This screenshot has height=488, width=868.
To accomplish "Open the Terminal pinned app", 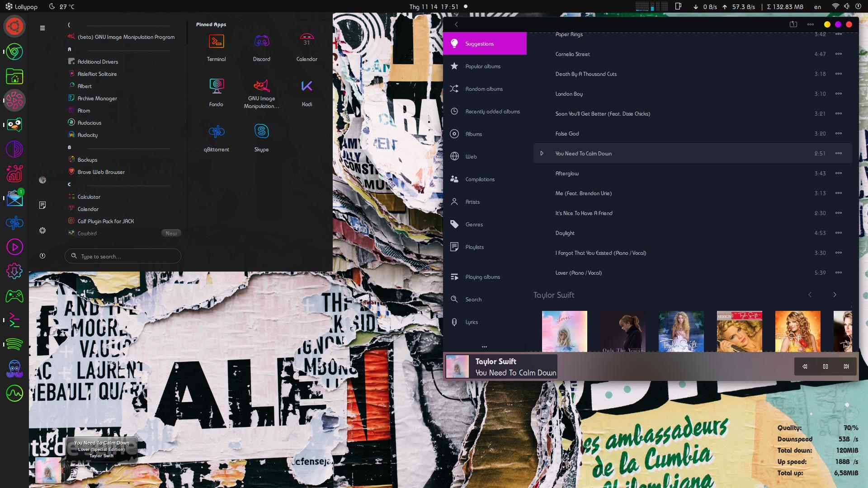I will [216, 42].
